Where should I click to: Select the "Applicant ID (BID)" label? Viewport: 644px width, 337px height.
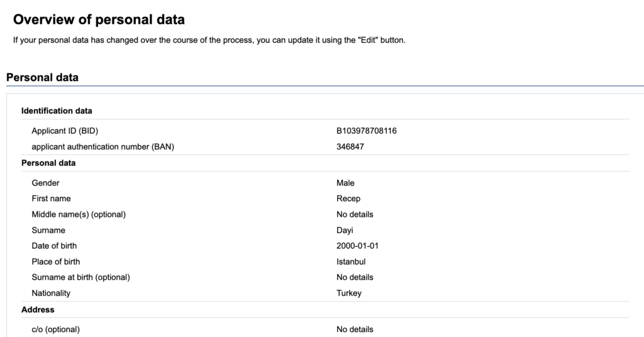65,131
